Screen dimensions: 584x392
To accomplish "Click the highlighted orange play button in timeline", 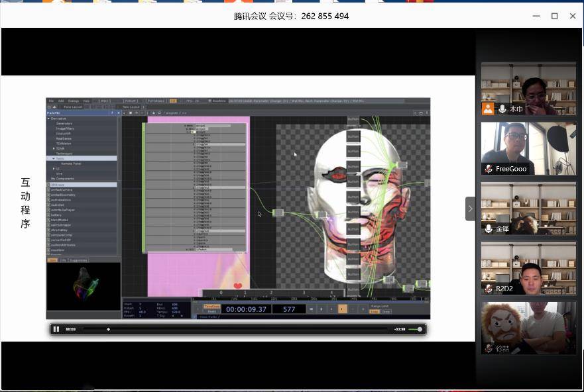I will pyautogui.click(x=342, y=309).
